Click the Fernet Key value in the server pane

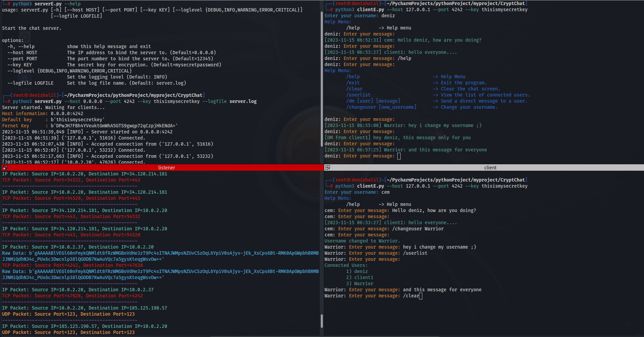113,126
